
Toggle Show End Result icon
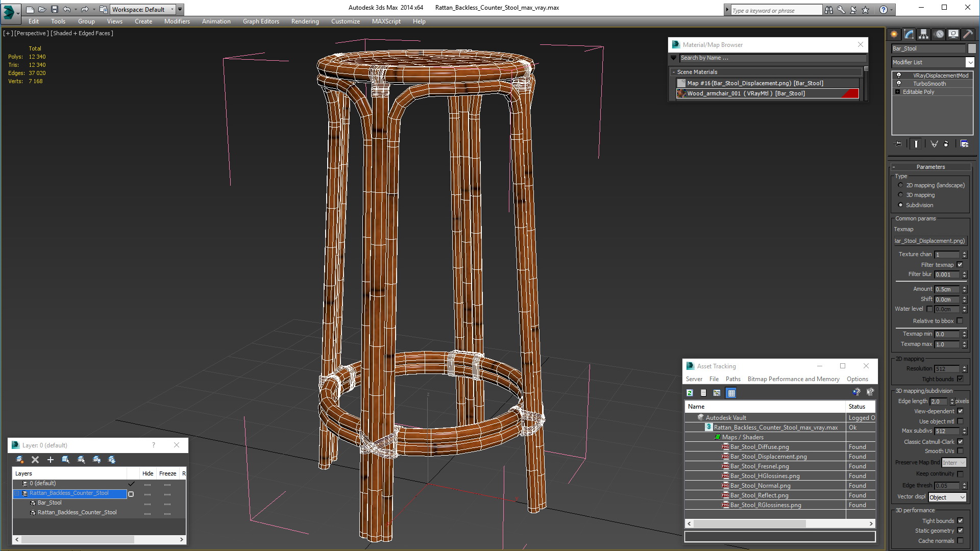tap(916, 144)
